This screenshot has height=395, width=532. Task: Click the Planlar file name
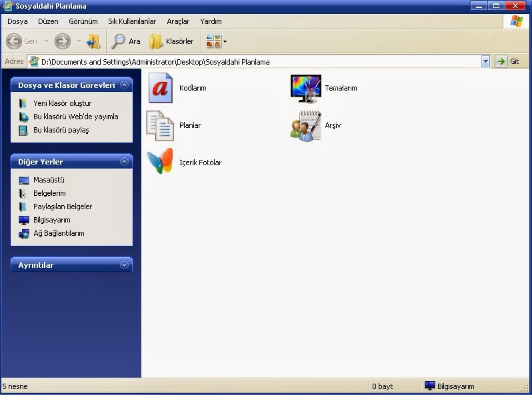[190, 125]
